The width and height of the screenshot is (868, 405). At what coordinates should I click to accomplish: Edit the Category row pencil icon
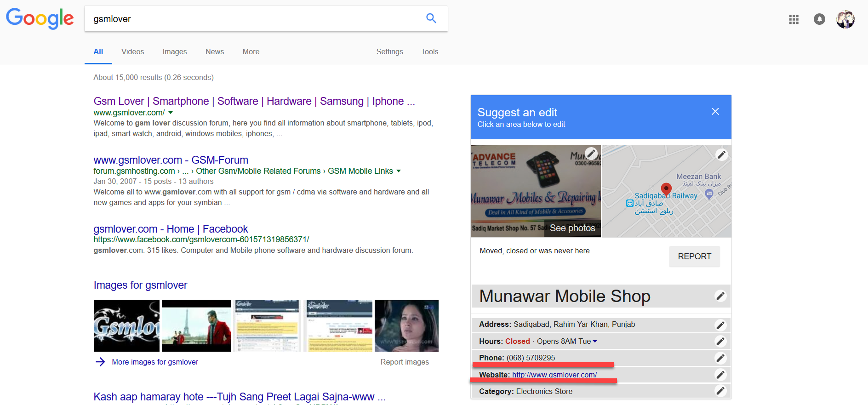coord(720,391)
